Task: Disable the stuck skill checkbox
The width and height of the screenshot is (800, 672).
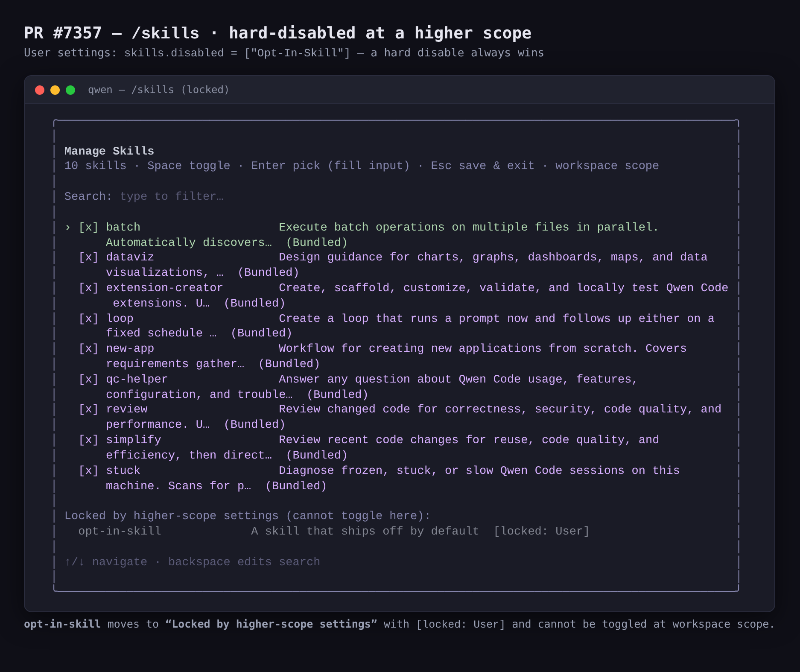Action: pos(89,470)
